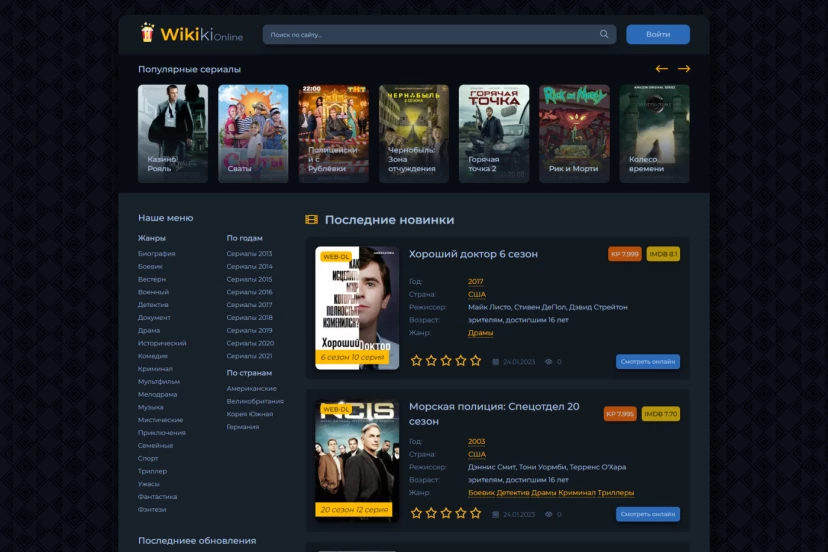Click first star for Морская полиция rating
Viewport: 828px width, 552px height.
416,513
